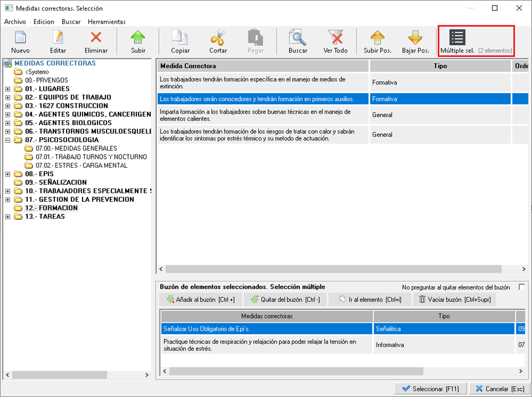Enable 'No preguntar al quitar elementos' checkbox
532x397 pixels.
[x=521, y=287]
